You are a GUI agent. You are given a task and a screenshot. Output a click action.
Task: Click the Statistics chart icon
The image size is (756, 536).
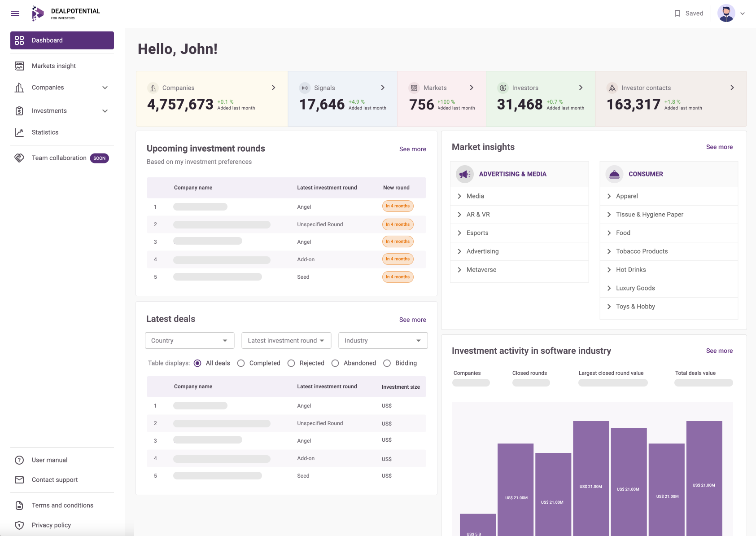click(19, 132)
